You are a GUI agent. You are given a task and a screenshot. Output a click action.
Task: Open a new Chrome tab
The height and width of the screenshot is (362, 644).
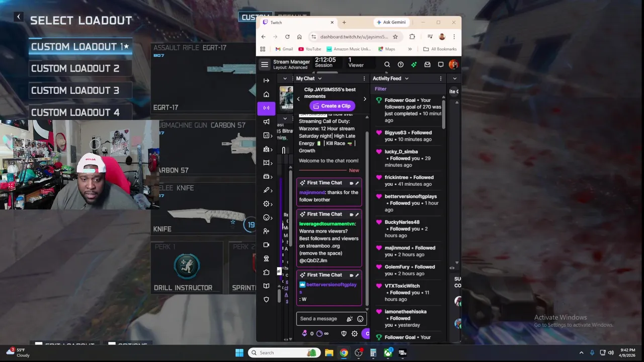(344, 23)
